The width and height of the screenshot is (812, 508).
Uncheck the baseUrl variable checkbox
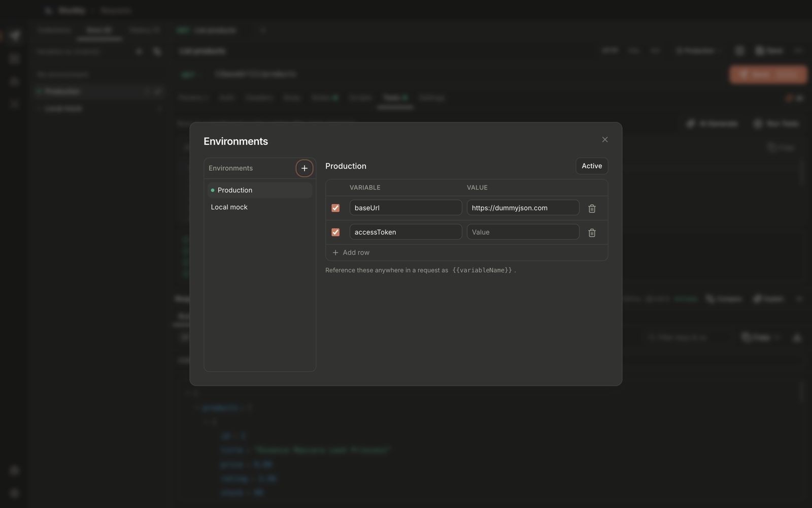tap(335, 208)
